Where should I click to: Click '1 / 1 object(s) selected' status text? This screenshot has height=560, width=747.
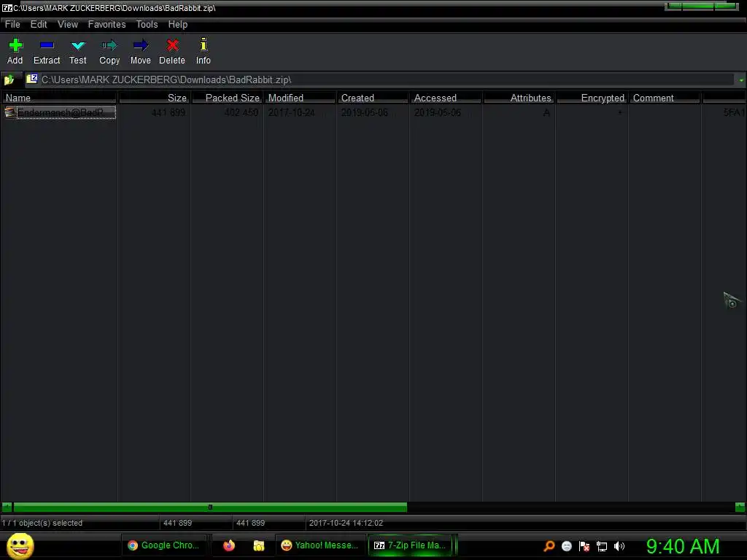42,523
